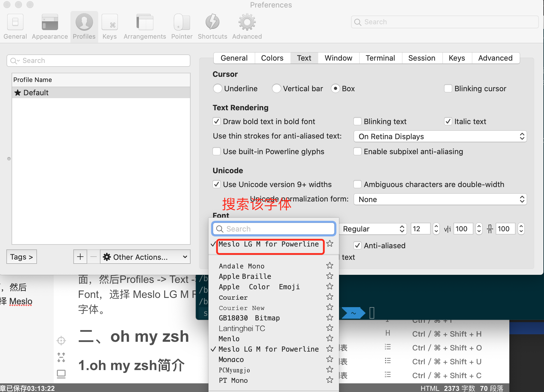Enable Ambiguous characters are double-width
The image size is (544, 392).
tap(357, 184)
